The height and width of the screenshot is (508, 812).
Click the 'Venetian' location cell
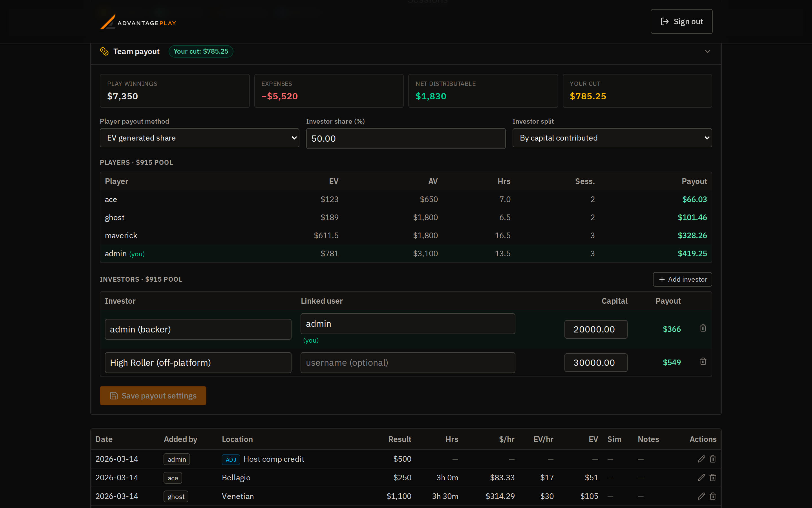click(238, 496)
